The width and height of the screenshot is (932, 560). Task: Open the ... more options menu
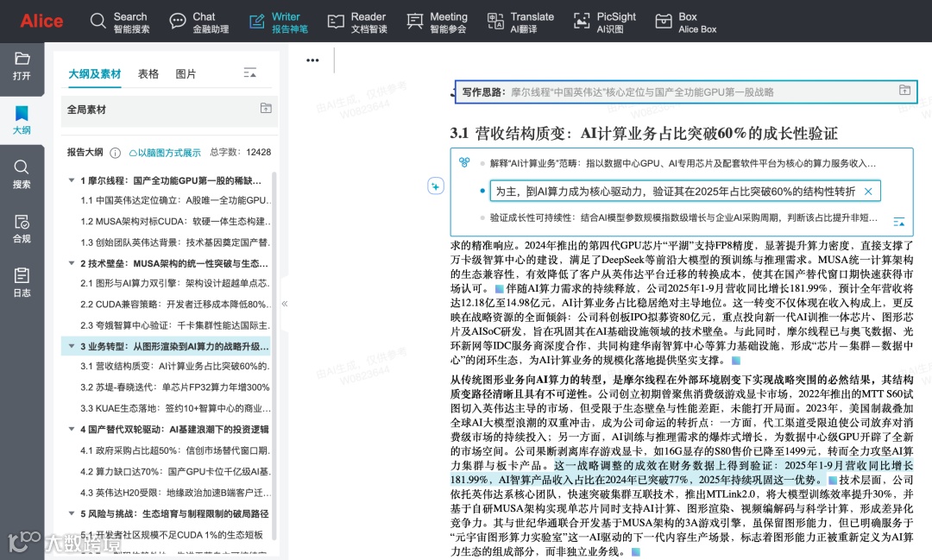(312, 60)
